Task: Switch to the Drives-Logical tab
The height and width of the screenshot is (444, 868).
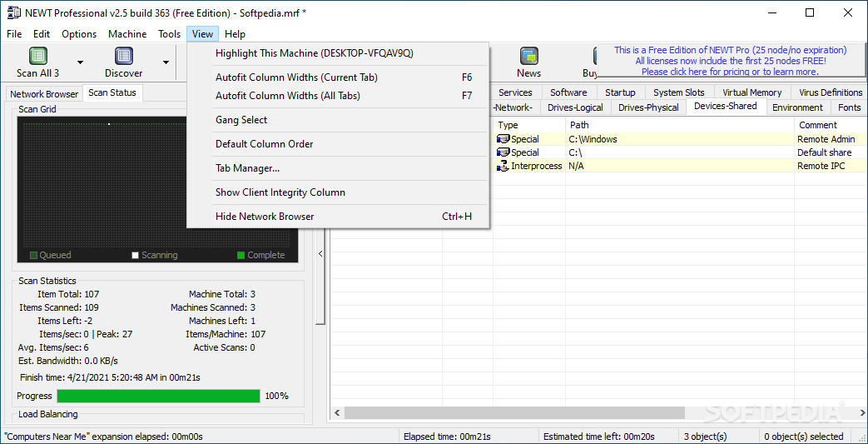Action: 575,107
